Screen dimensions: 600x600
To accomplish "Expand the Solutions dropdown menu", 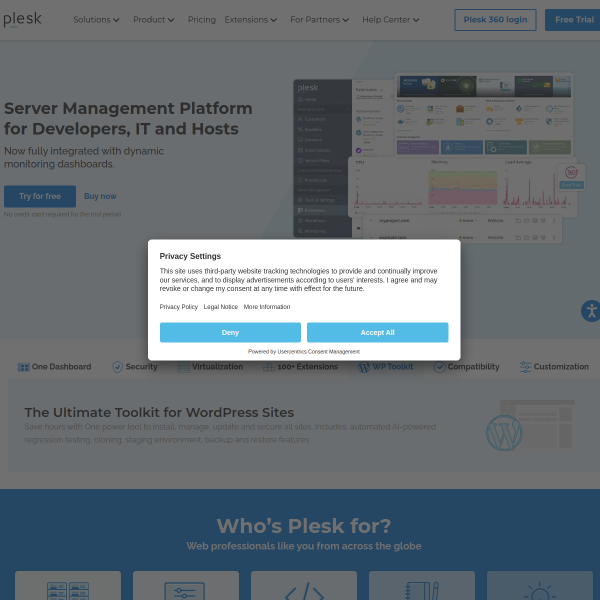I will (96, 20).
